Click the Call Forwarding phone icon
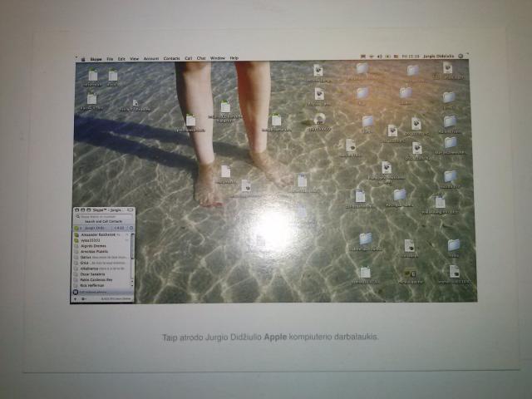The height and width of the screenshot is (399, 532). click(x=76, y=292)
